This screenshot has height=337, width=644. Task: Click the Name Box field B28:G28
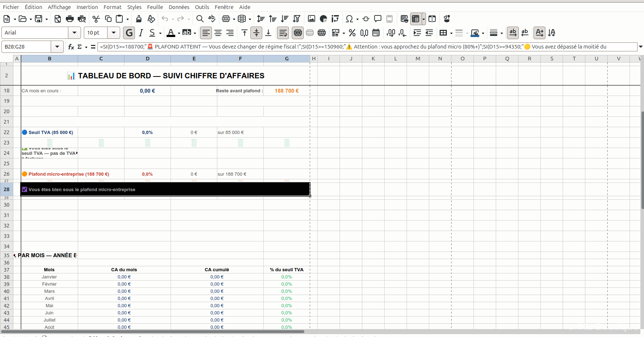[x=26, y=47]
